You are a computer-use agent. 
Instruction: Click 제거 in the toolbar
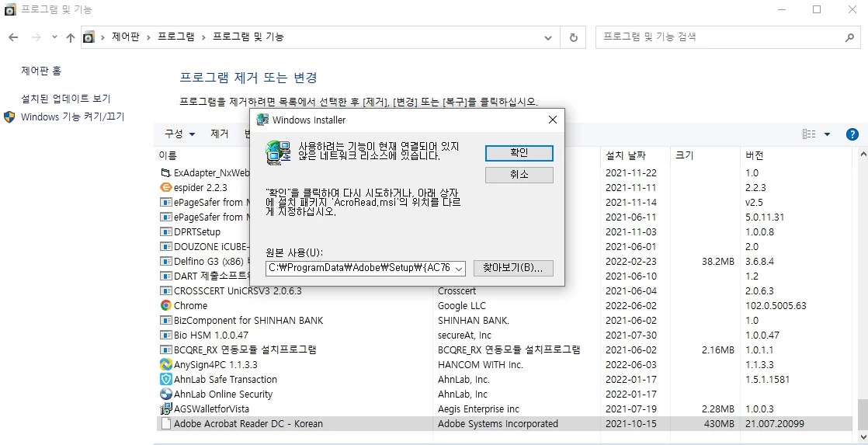[x=219, y=134]
